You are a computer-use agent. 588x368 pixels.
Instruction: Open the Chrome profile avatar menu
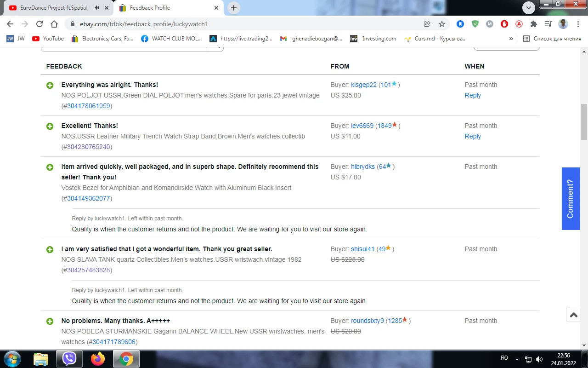click(563, 24)
